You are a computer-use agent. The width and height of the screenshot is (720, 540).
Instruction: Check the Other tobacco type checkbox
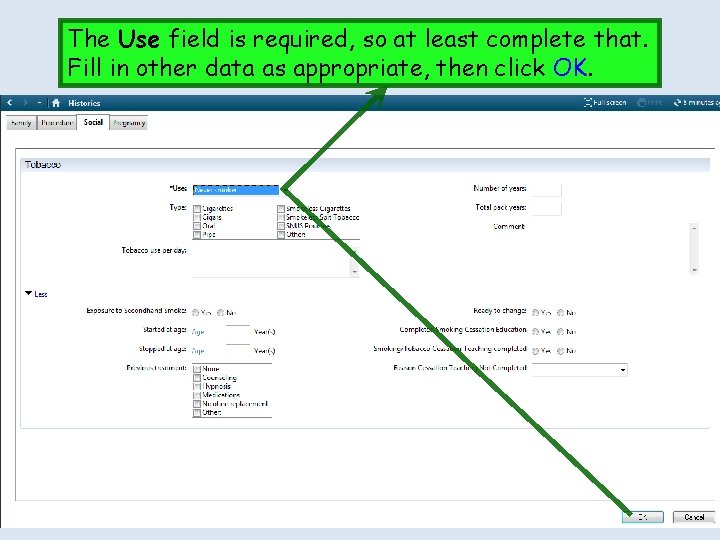point(281,235)
